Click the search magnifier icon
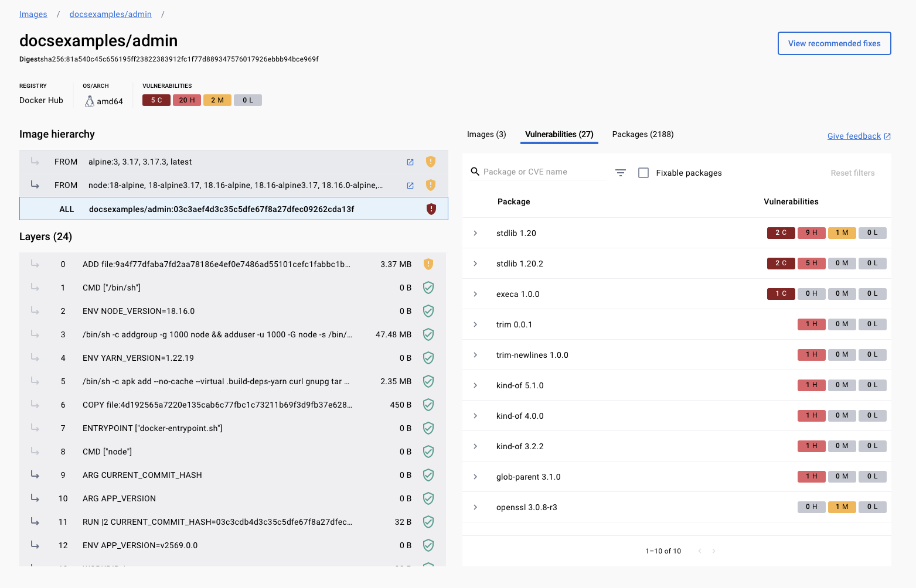 (475, 172)
